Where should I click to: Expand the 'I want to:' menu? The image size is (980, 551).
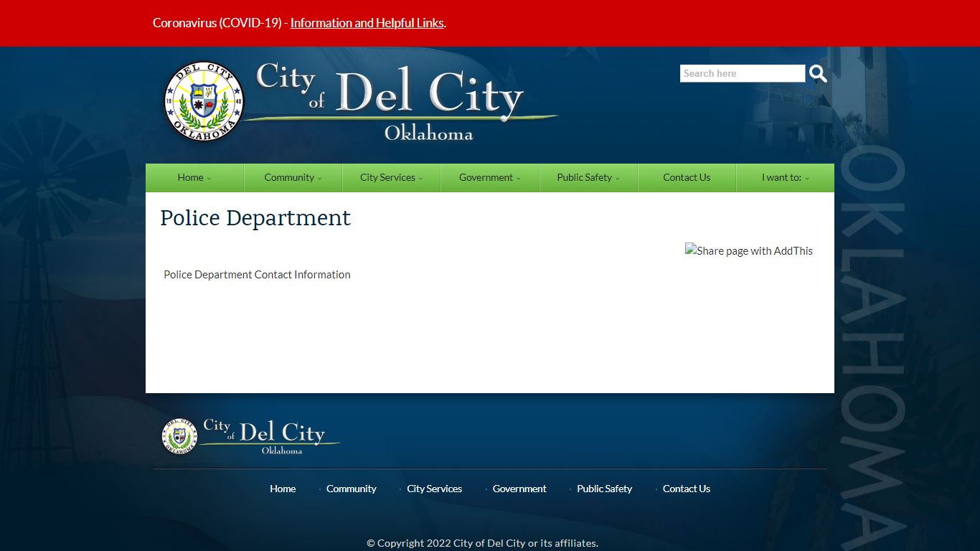pos(785,178)
